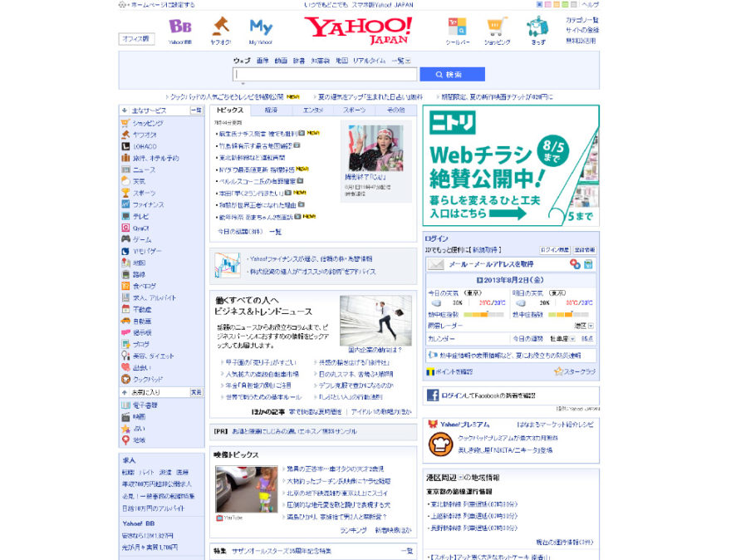731x560 pixels.
Task: Open 旅行、ホテル予約 in the sidebar
Action: click(x=155, y=158)
